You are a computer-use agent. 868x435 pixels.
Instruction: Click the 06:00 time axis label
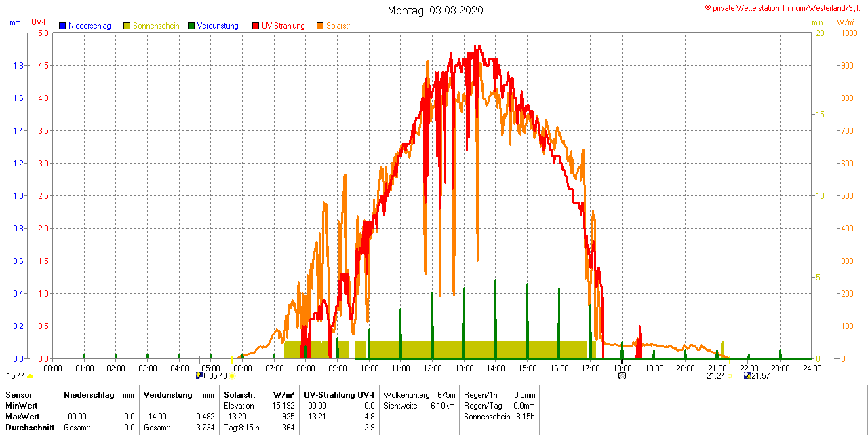tap(242, 368)
